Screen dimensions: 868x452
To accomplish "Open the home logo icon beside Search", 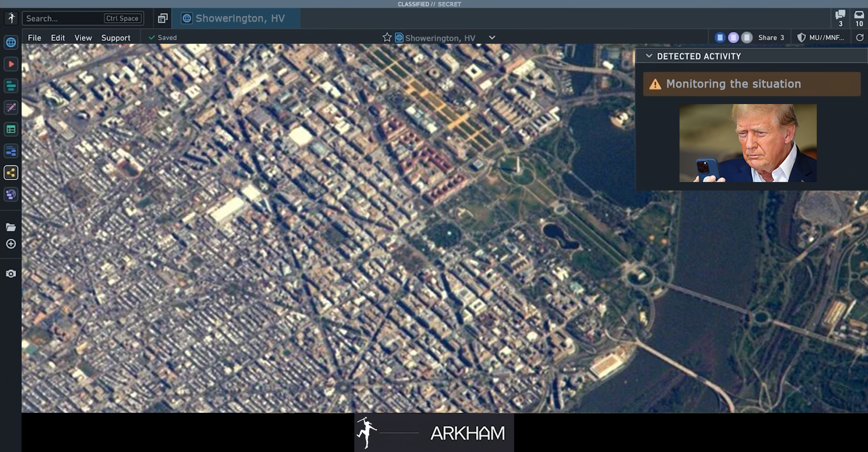I will 11,18.
